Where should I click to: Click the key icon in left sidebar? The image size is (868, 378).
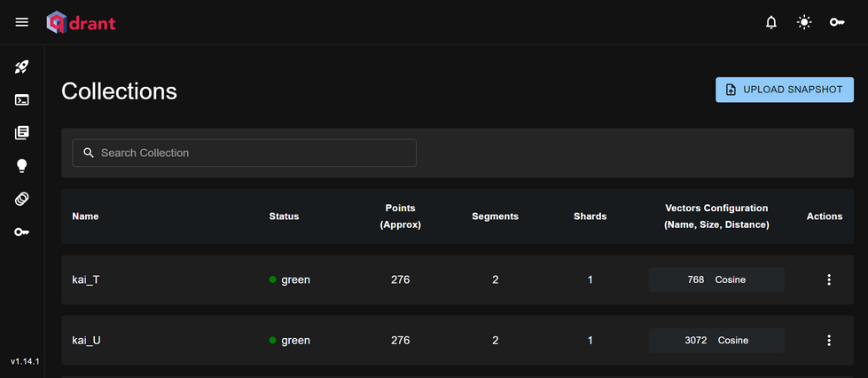coord(21,232)
